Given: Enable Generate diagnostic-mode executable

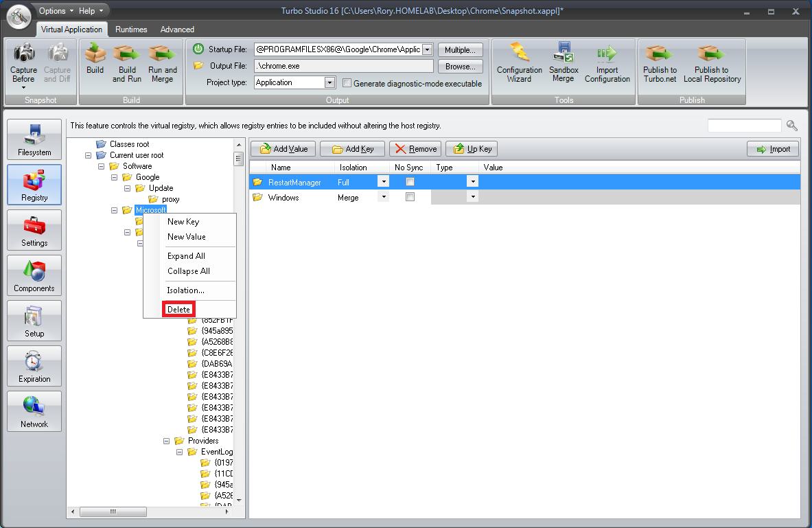Looking at the screenshot, I should 348,82.
